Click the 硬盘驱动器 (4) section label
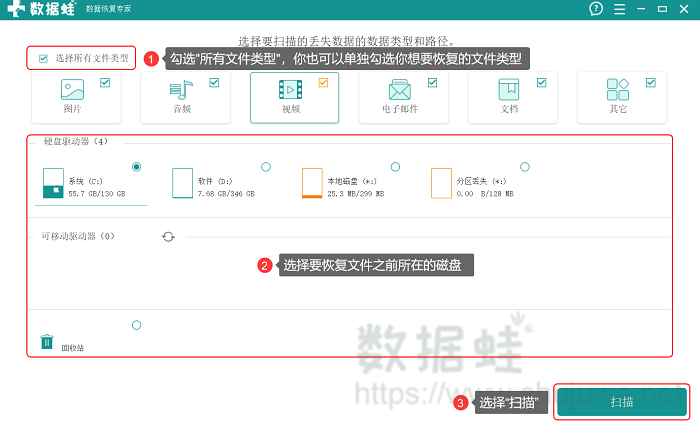The height and width of the screenshot is (426, 700). coord(75,142)
